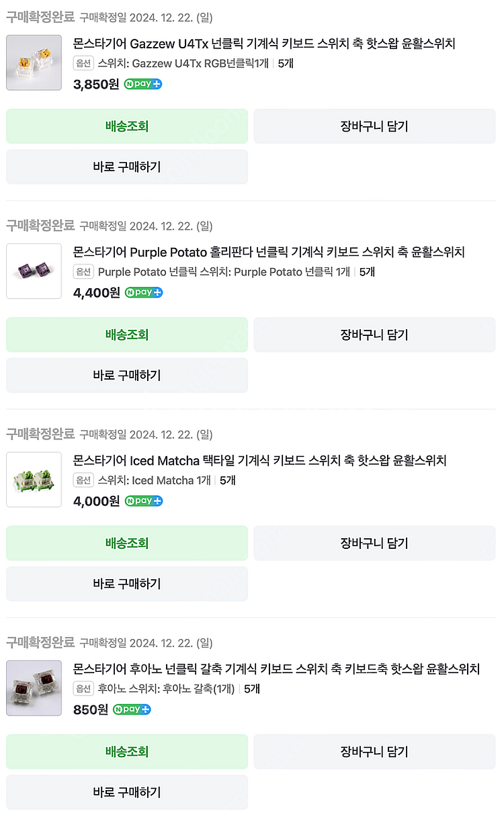Viewport: 504px width, 819px height.
Task: Add Iced Matcha switch to cart
Action: click(374, 543)
